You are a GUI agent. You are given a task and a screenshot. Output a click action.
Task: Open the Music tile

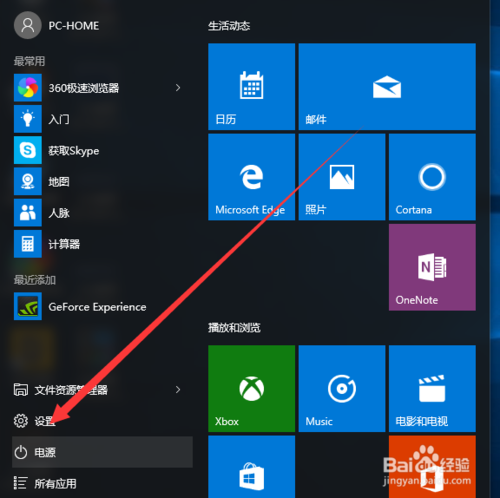click(342, 389)
